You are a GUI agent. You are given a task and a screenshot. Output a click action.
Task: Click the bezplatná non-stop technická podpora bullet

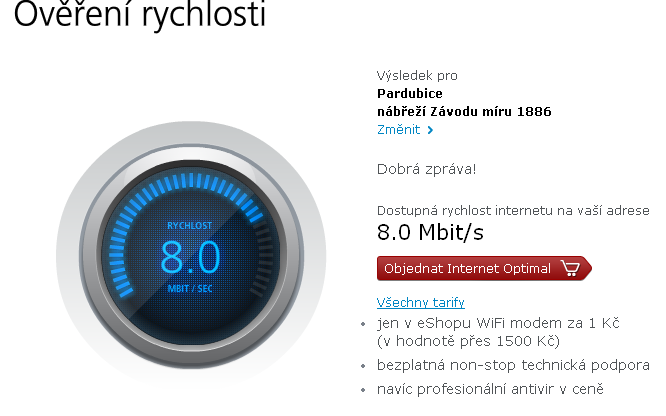(513, 365)
